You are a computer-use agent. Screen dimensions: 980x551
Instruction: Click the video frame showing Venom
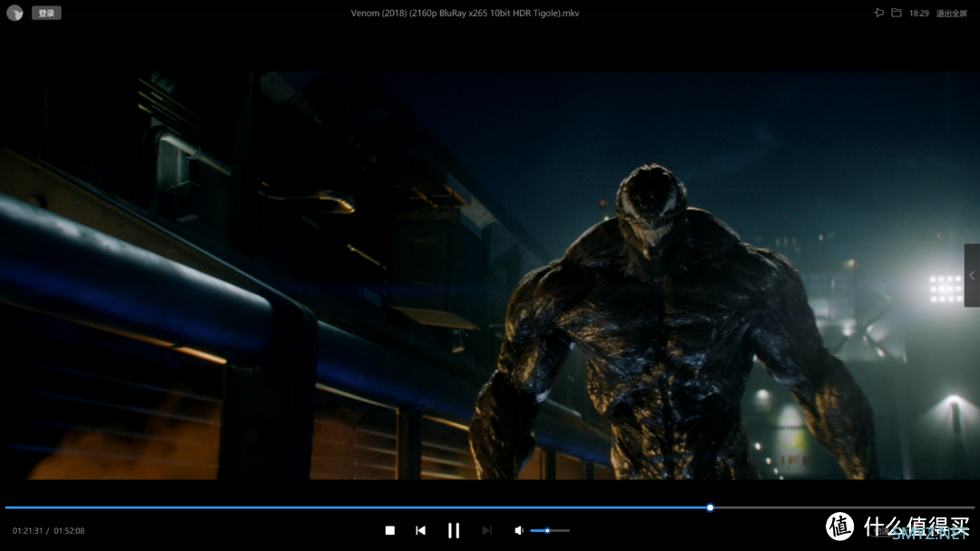[x=490, y=275]
